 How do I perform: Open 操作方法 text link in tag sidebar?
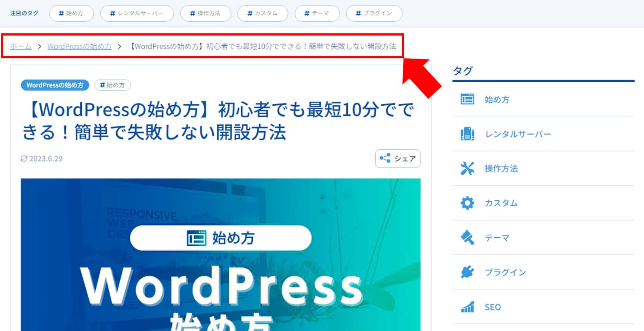pos(501,168)
